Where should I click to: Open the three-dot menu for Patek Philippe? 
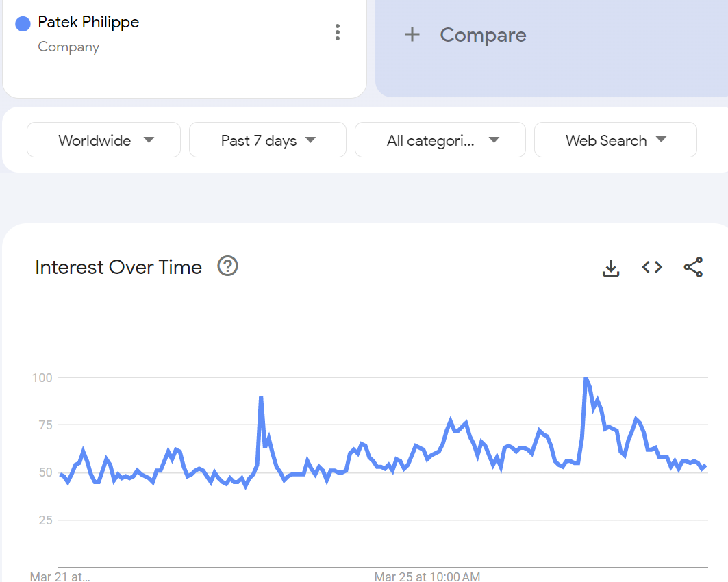click(337, 32)
